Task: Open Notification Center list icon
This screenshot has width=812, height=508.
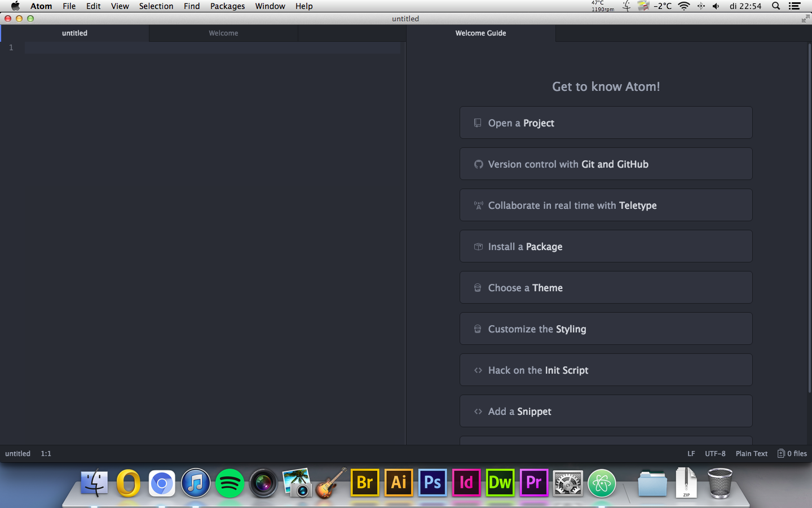Action: point(795,6)
